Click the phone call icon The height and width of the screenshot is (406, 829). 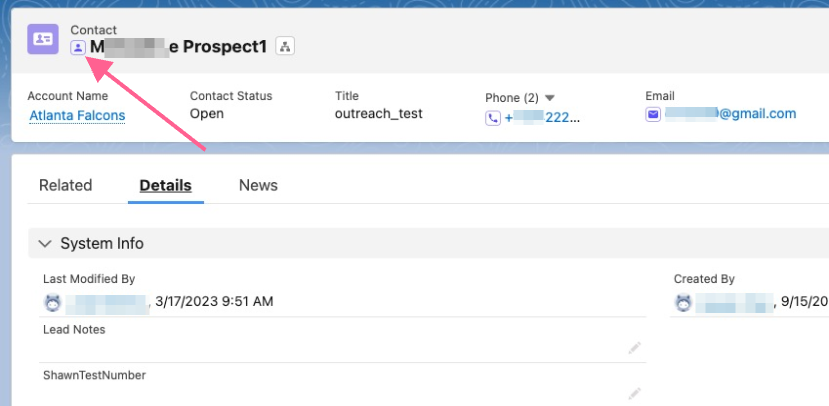point(493,118)
